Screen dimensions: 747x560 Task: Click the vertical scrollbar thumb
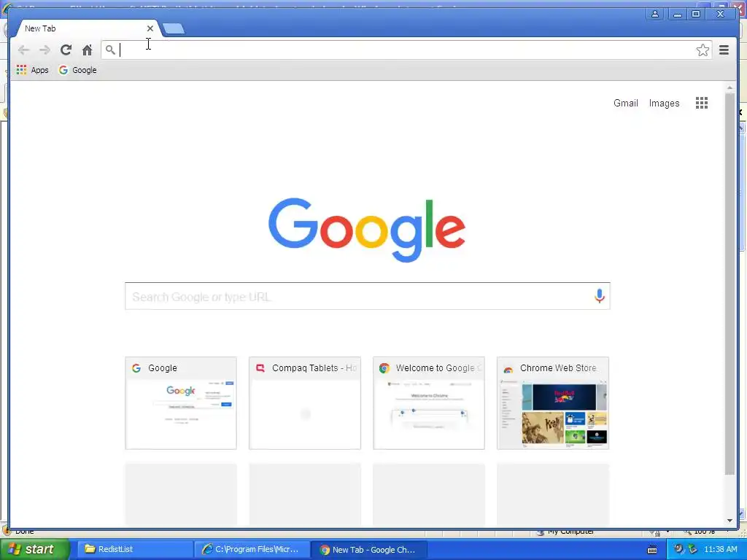729,284
